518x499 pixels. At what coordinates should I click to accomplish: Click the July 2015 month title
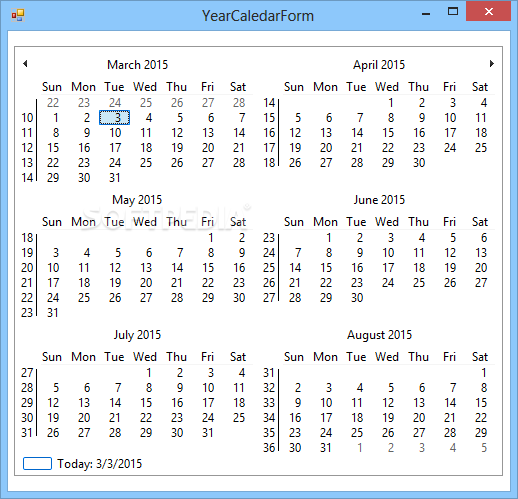[x=137, y=335]
